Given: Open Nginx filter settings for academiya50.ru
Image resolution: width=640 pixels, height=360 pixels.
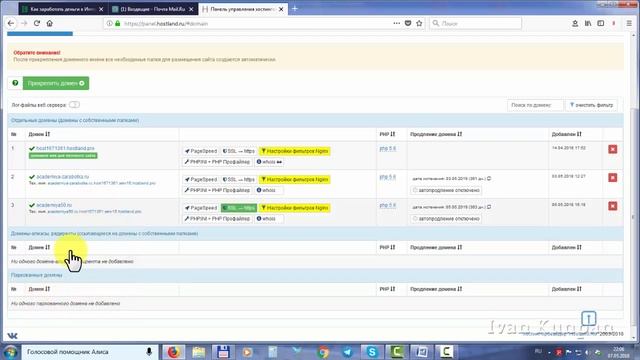Looking at the screenshot, I should tap(295, 208).
